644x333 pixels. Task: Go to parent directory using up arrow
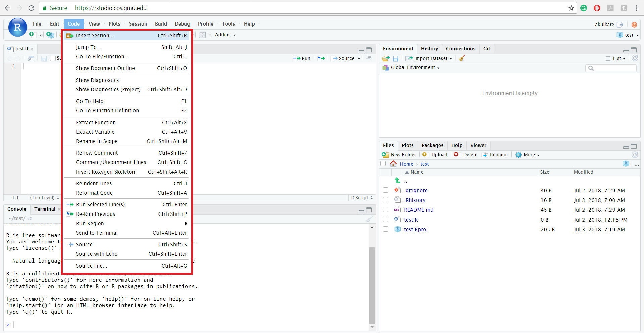[397, 180]
